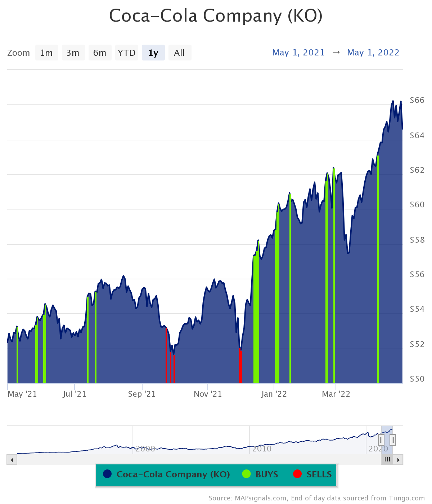
Task: Click the left navigator range handle
Action: 381,440
